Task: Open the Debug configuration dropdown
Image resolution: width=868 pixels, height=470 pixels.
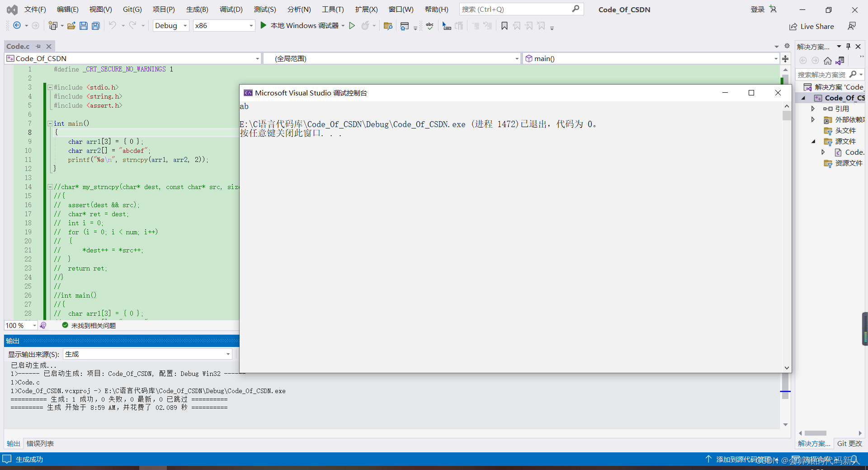Action: [x=171, y=26]
